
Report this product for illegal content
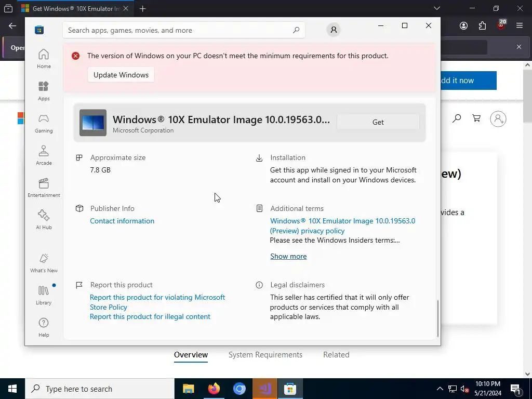pos(150,316)
